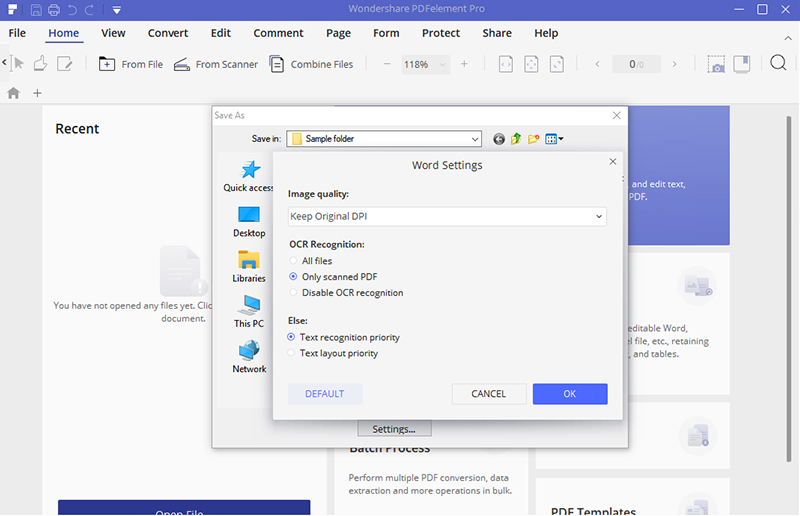This screenshot has height=516, width=800.
Task: Click the Fit Page icon
Action: 531,64
